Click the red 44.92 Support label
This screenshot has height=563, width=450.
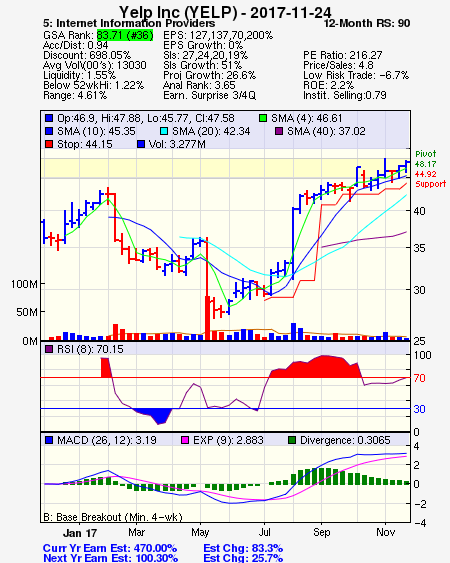(x=430, y=179)
